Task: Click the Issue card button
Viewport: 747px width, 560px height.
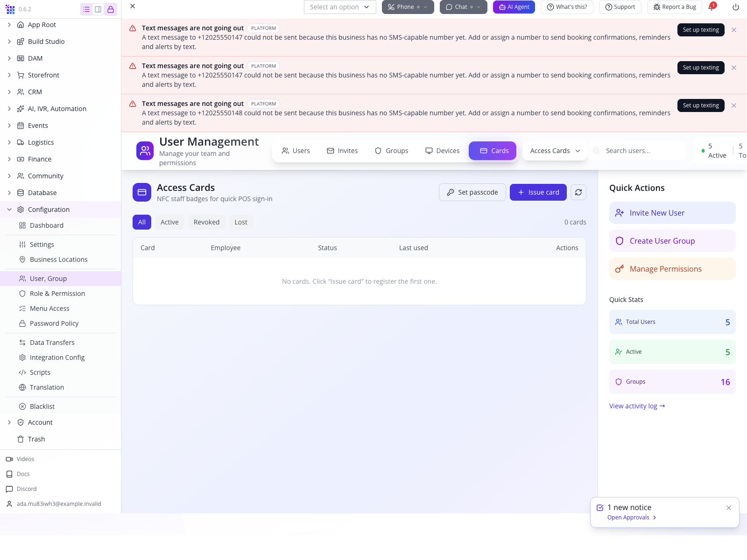Action: tap(538, 192)
